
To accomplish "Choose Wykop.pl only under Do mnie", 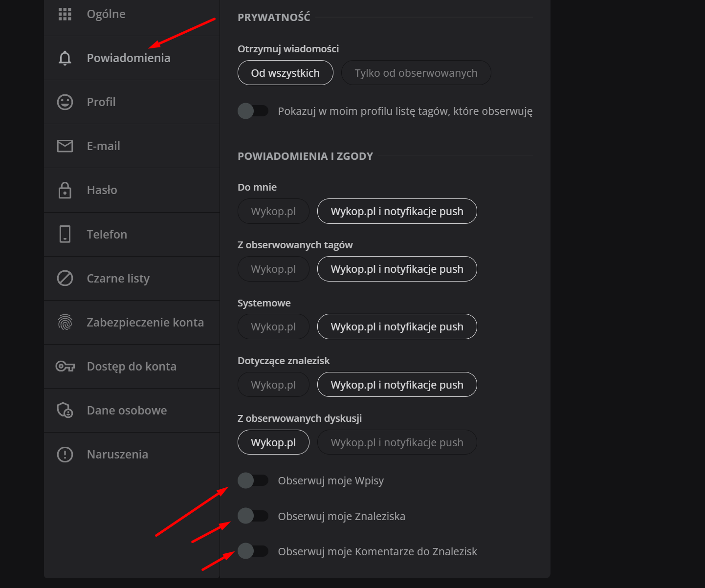I will tap(273, 211).
